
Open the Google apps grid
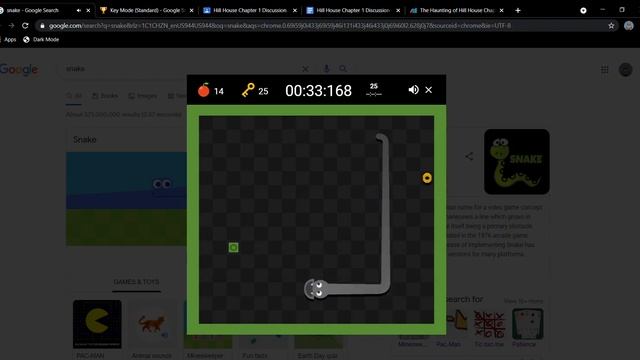coord(604,70)
